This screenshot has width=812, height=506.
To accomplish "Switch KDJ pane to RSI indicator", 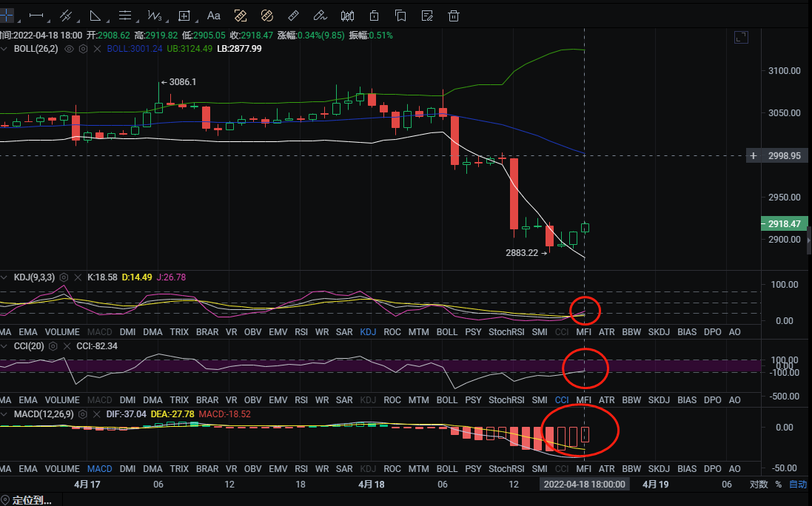I will point(301,332).
